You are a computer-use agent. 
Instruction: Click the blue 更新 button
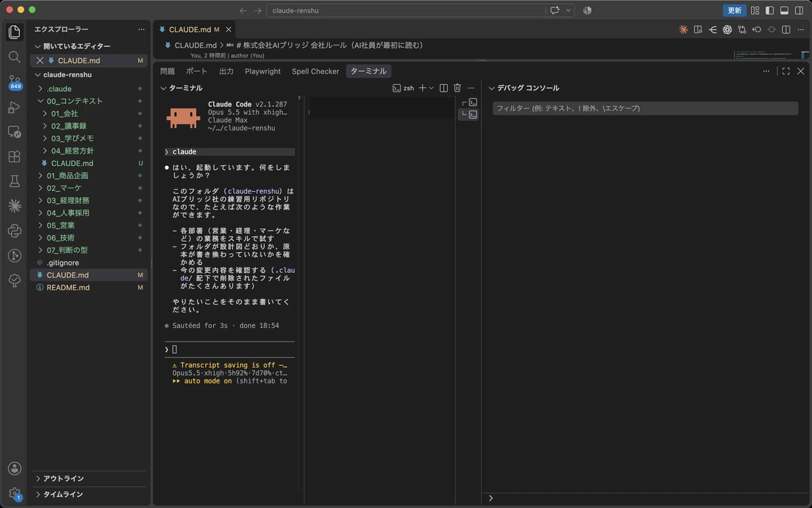pyautogui.click(x=734, y=10)
